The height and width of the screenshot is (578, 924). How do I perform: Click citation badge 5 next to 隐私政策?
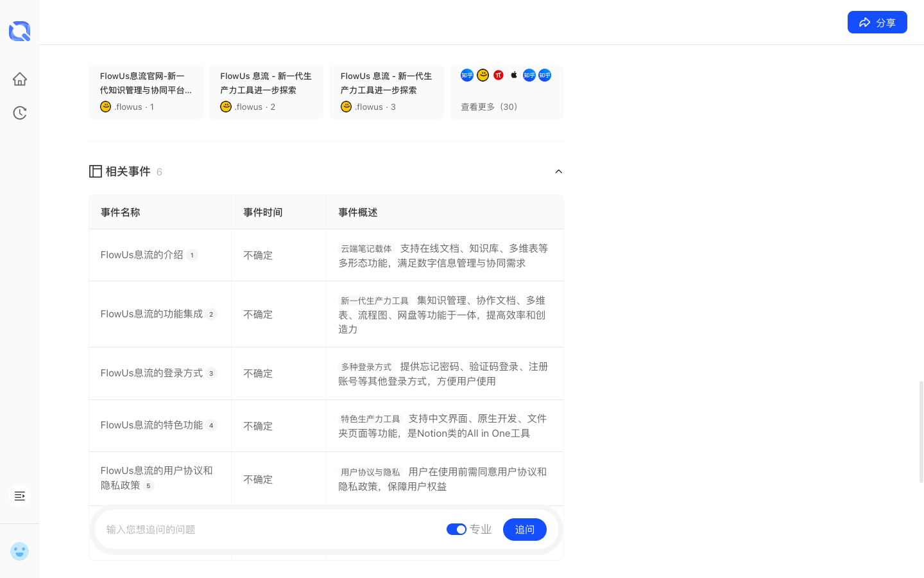(148, 486)
